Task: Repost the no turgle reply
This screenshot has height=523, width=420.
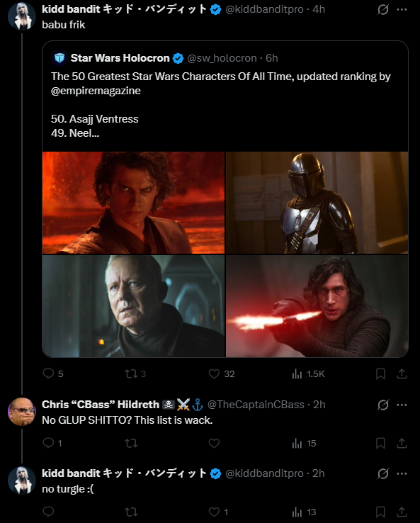Action: coord(131,512)
